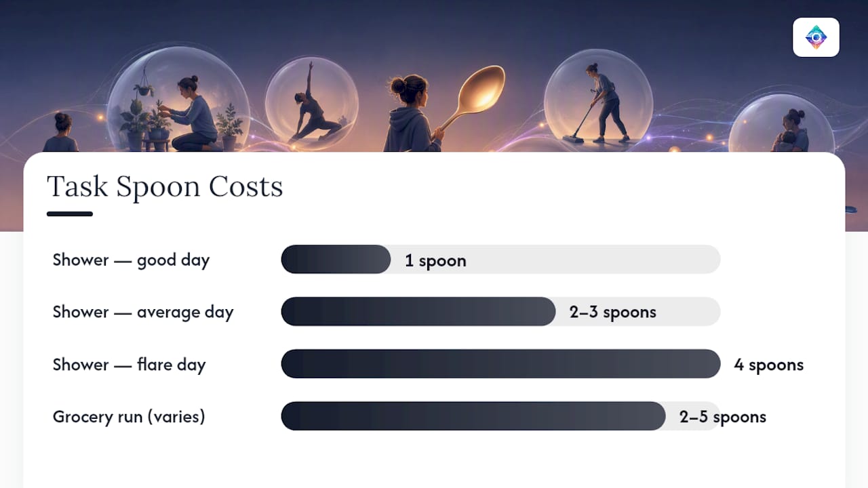Viewport: 868px width, 488px height.
Task: Select the 'Shower — average day' label
Action: pyautogui.click(x=143, y=312)
